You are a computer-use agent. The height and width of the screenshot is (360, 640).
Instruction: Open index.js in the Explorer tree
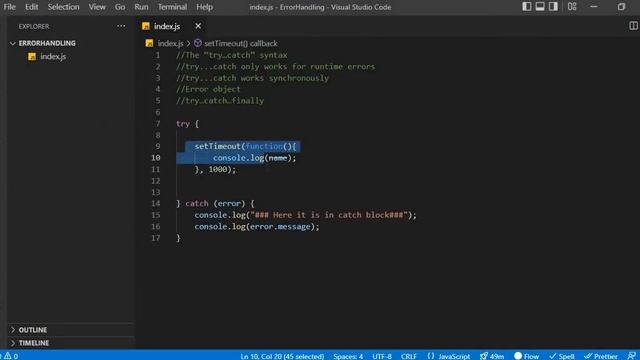click(53, 56)
